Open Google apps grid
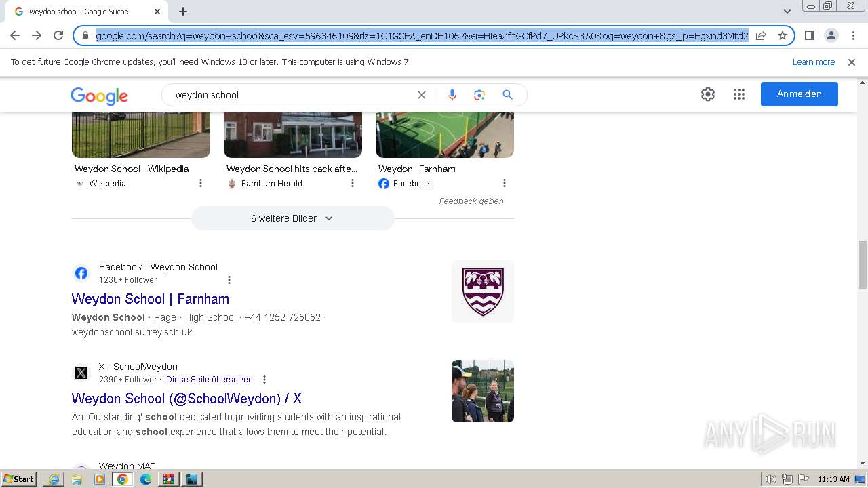This screenshot has width=868, height=488. [739, 94]
